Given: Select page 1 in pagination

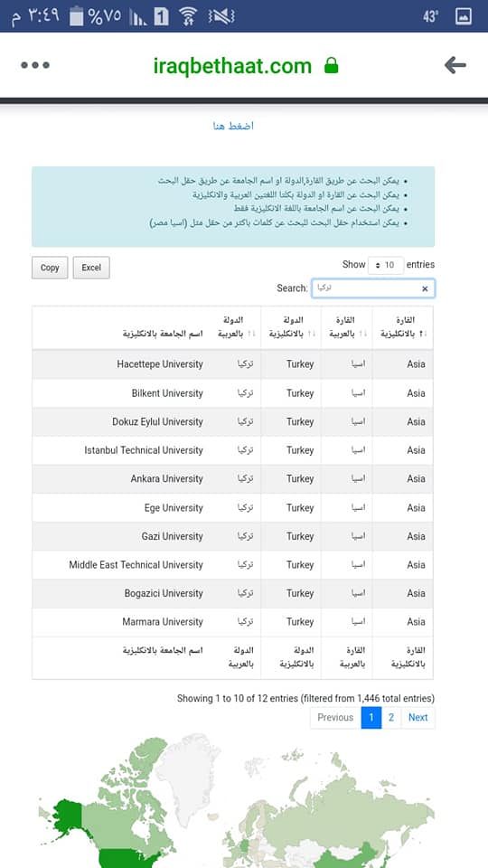Looking at the screenshot, I should point(371,717).
